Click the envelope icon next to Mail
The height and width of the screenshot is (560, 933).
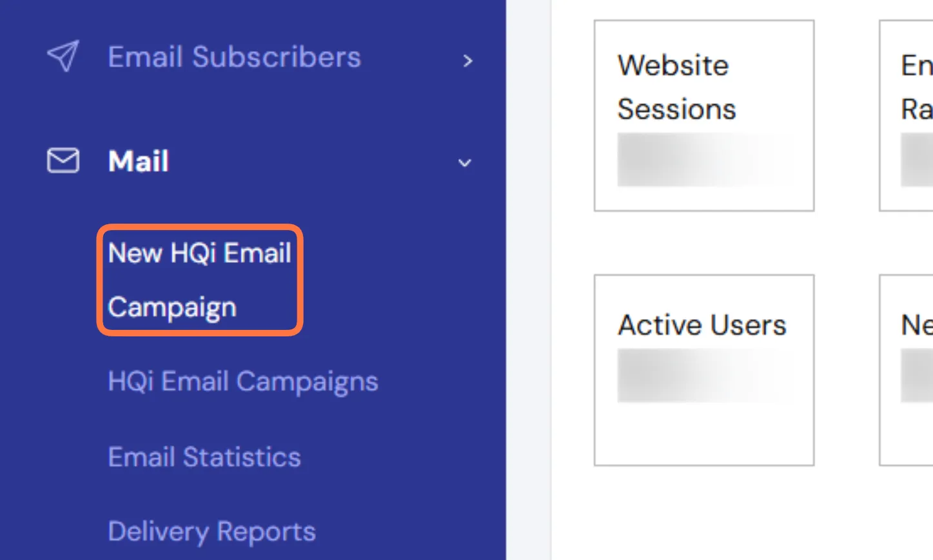pyautogui.click(x=63, y=160)
